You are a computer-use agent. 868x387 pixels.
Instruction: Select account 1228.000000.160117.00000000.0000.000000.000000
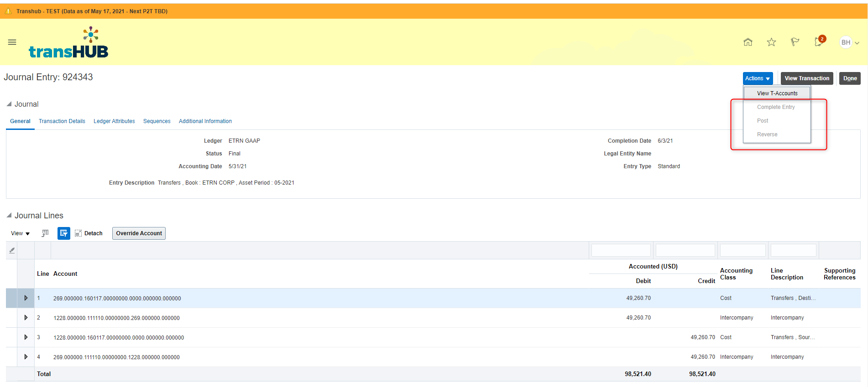[119, 338]
